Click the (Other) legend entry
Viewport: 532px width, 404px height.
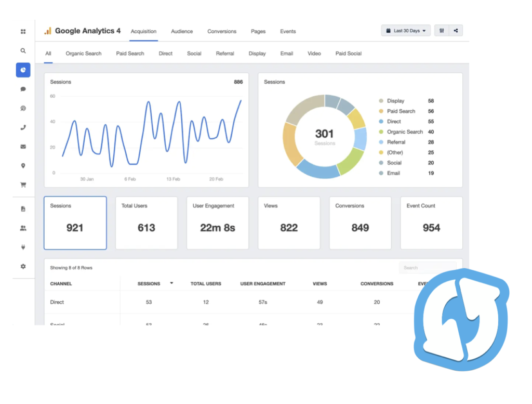tap(406, 152)
